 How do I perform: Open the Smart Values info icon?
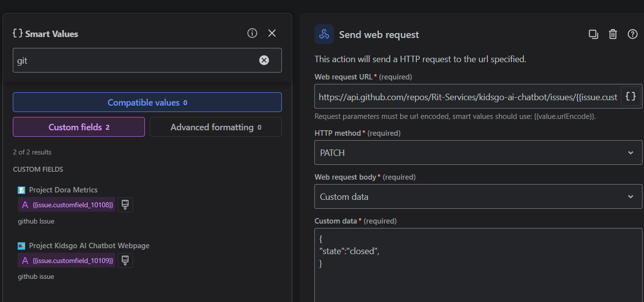[252, 33]
